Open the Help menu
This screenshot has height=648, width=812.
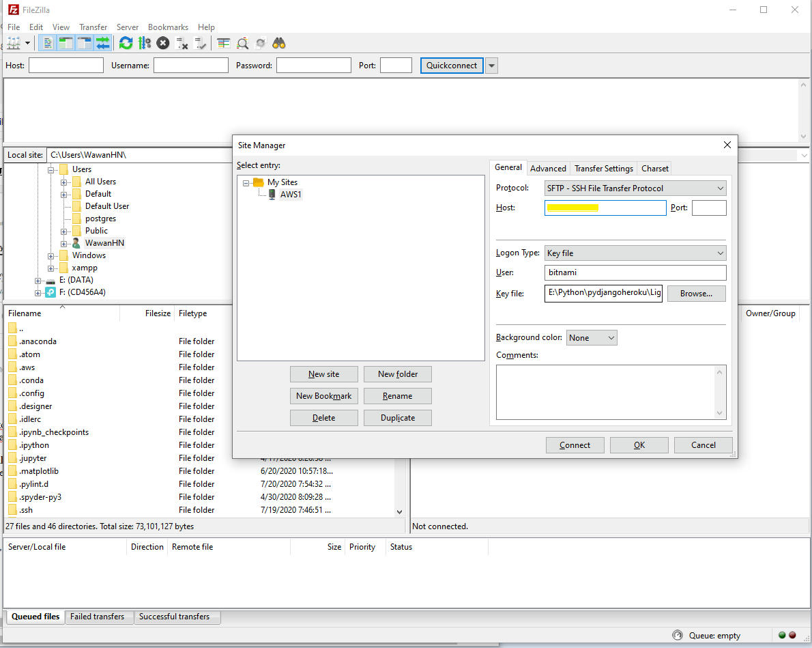[206, 27]
